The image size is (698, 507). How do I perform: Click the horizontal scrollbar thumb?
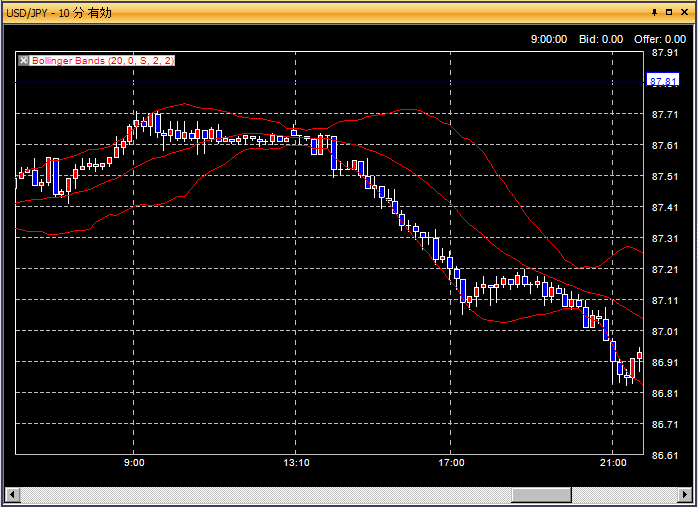coord(541,494)
